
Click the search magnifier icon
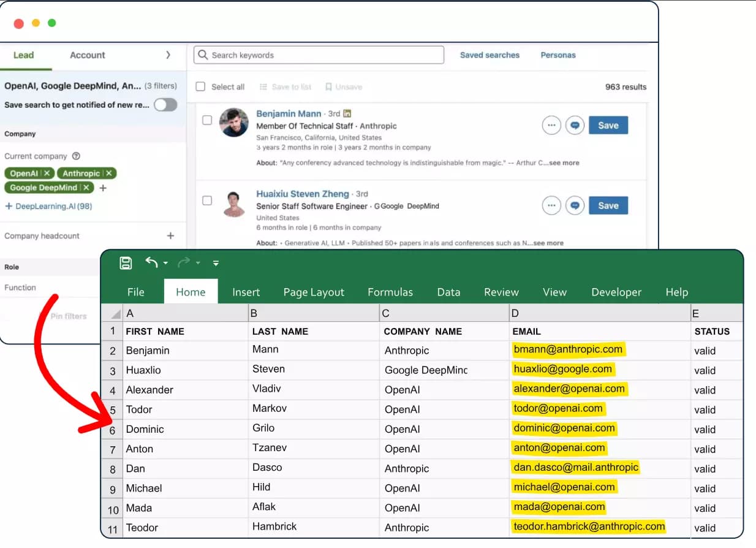click(x=202, y=55)
